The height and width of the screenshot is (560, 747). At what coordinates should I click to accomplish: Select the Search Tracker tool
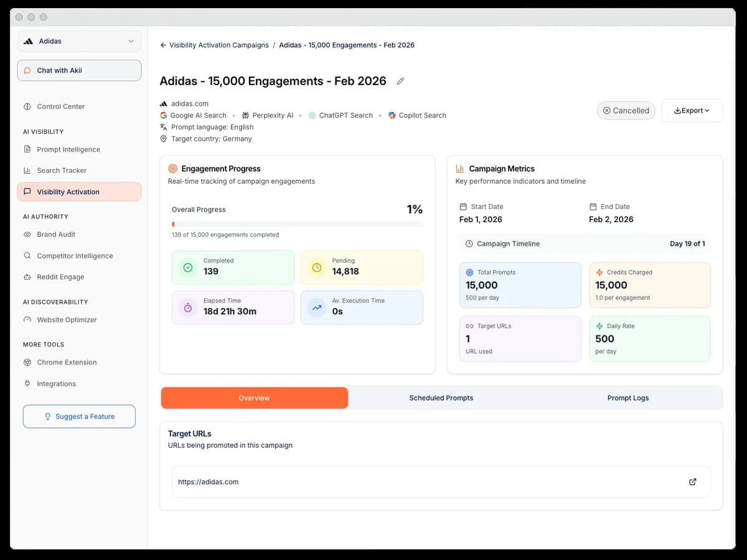[60, 170]
